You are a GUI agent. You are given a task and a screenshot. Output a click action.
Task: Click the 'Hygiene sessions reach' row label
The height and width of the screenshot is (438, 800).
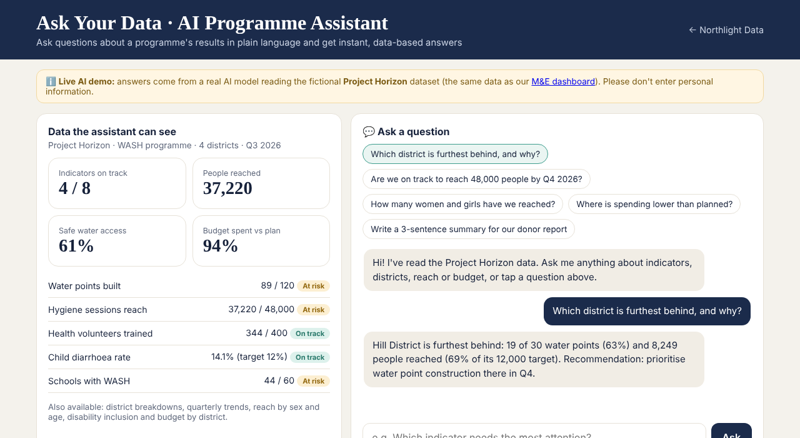(x=97, y=310)
